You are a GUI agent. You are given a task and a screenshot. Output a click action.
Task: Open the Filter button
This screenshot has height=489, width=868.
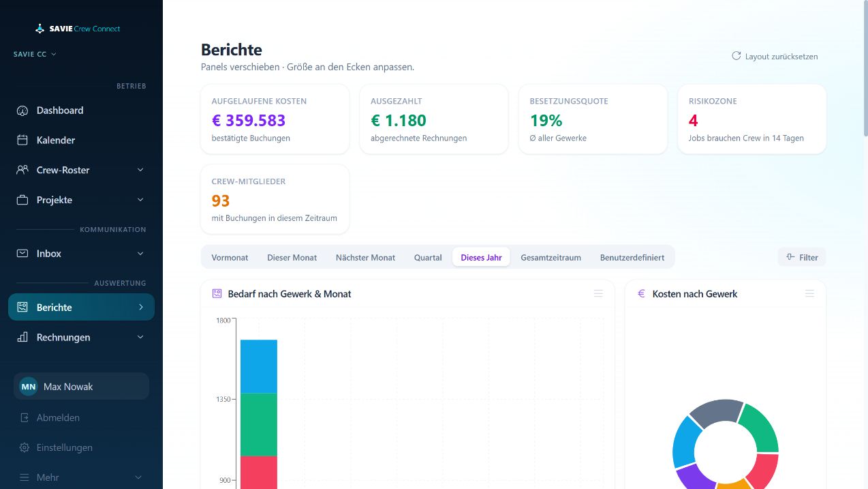pos(802,257)
